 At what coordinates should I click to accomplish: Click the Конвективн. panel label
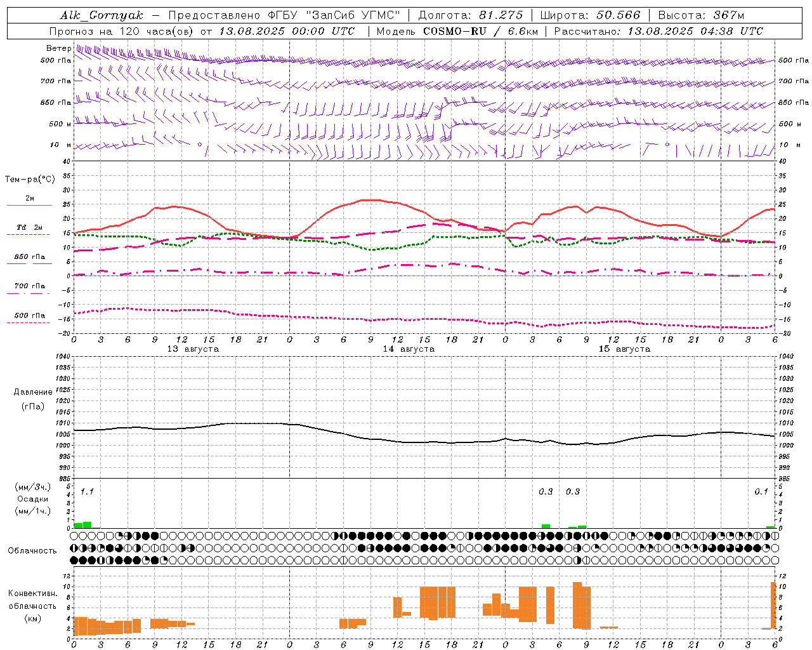tap(33, 594)
